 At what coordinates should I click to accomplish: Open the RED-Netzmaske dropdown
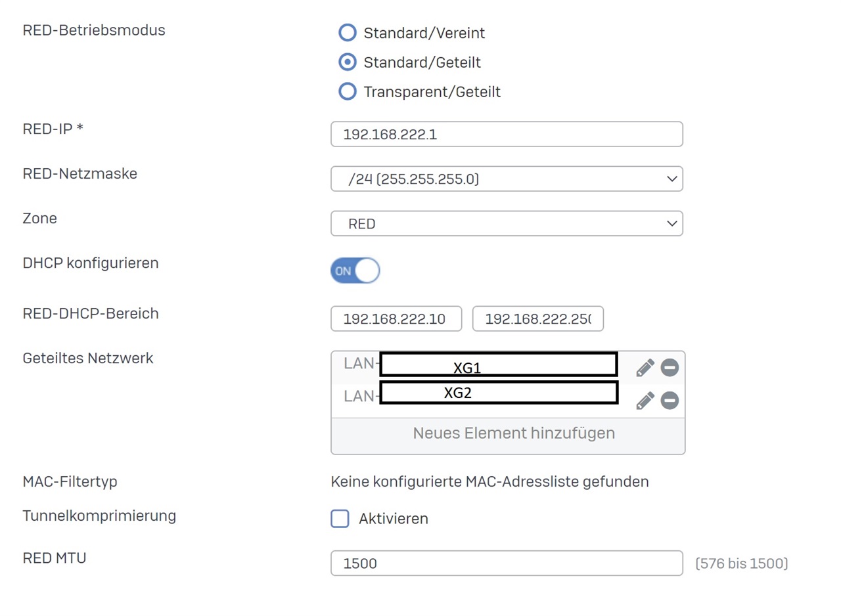506,179
